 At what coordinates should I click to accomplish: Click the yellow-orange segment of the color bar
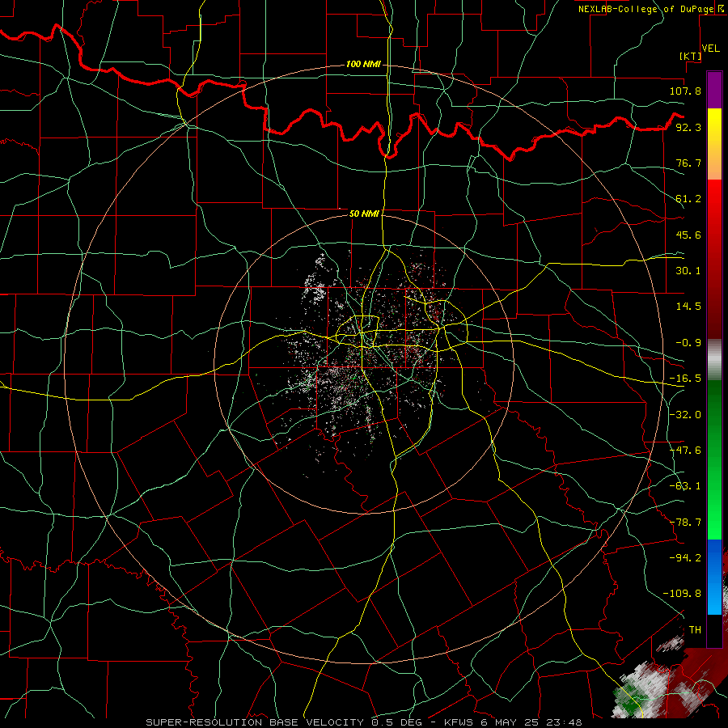pyautogui.click(x=714, y=145)
